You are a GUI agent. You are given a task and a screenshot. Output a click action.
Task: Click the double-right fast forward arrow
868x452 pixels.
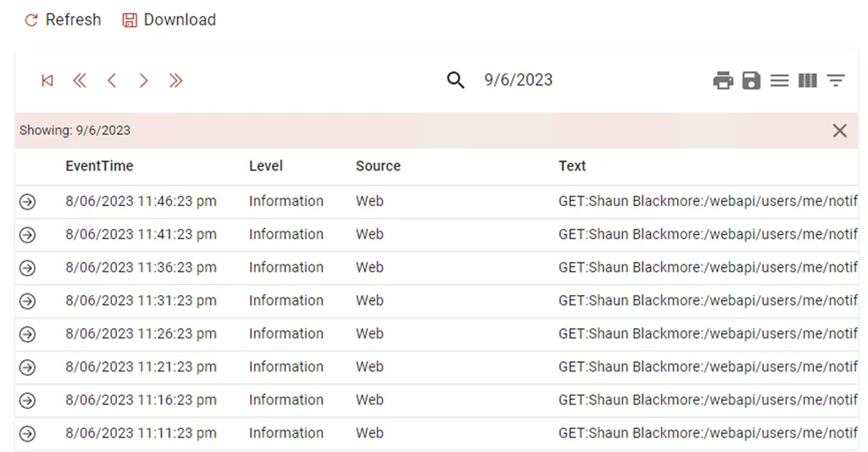(x=175, y=81)
